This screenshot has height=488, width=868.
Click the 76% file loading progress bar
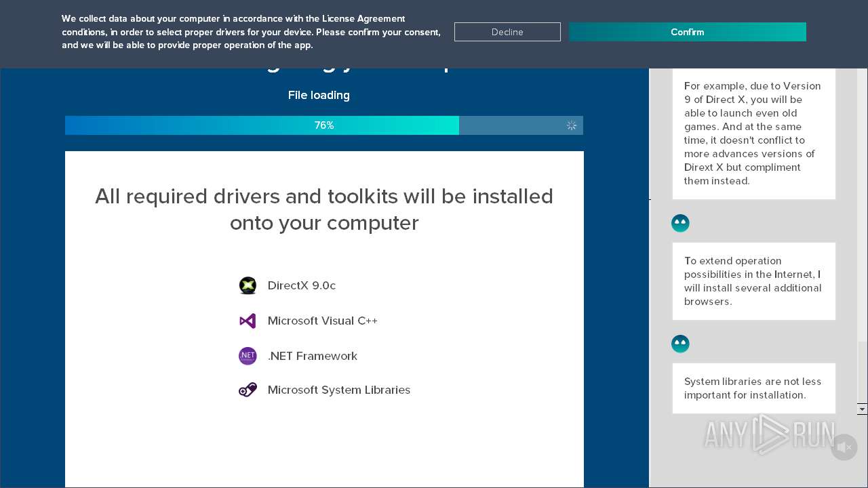(324, 125)
